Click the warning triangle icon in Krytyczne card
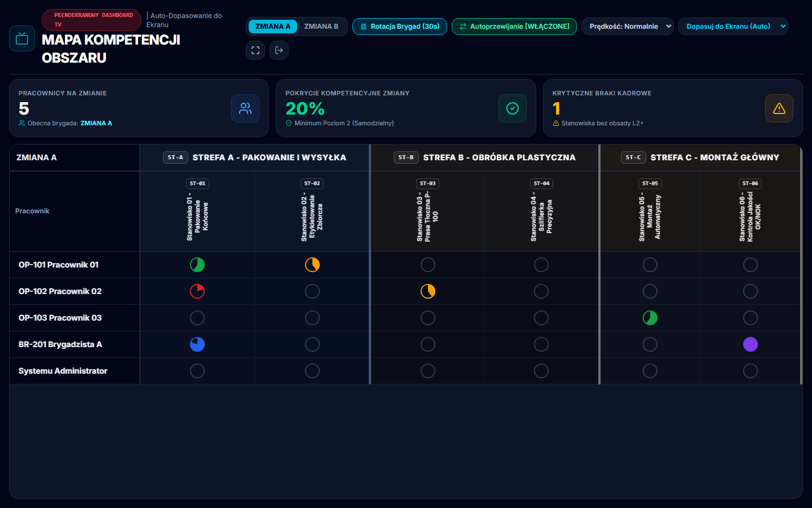The width and height of the screenshot is (812, 508). pos(779,108)
